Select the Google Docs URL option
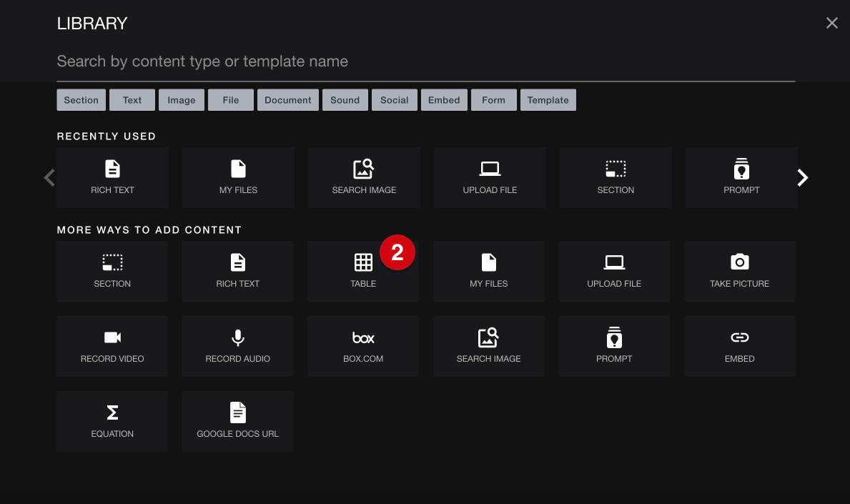Screen dimensions: 850x504 click(237, 421)
